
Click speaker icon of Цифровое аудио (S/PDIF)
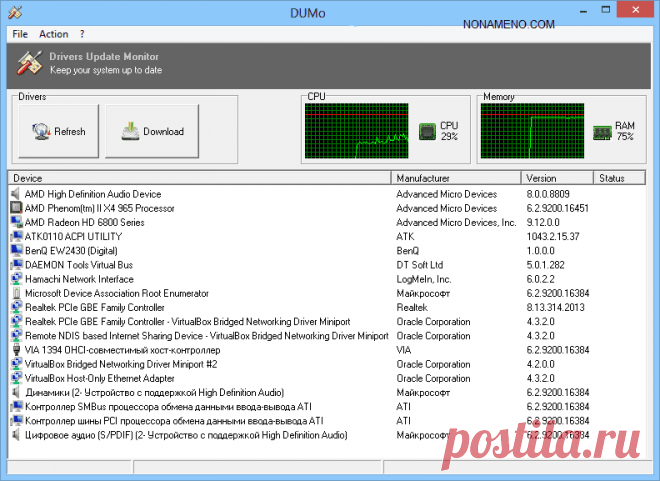click(x=16, y=435)
